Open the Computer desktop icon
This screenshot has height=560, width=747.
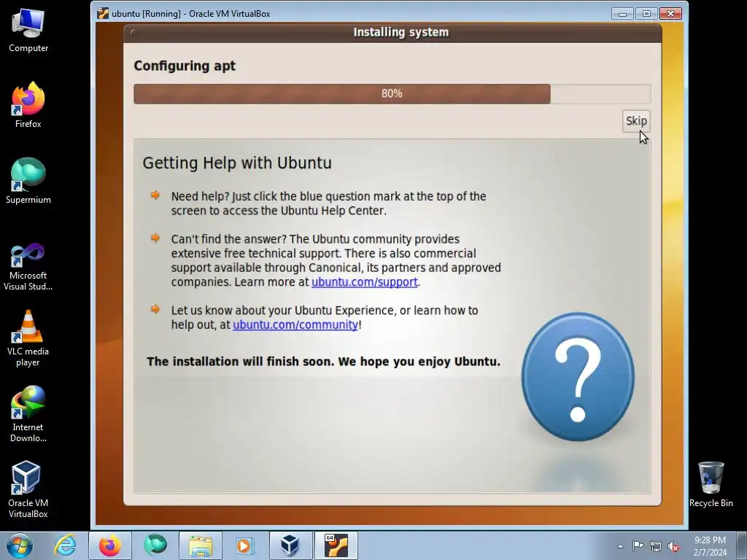point(28,31)
